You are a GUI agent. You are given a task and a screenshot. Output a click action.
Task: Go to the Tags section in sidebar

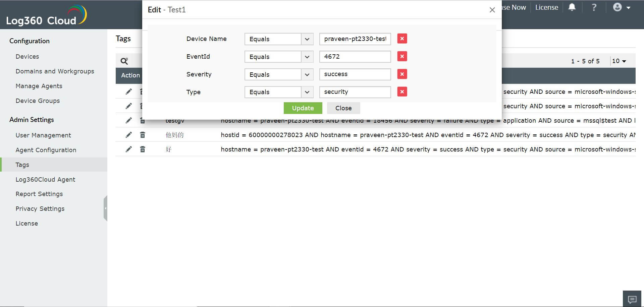click(x=22, y=165)
